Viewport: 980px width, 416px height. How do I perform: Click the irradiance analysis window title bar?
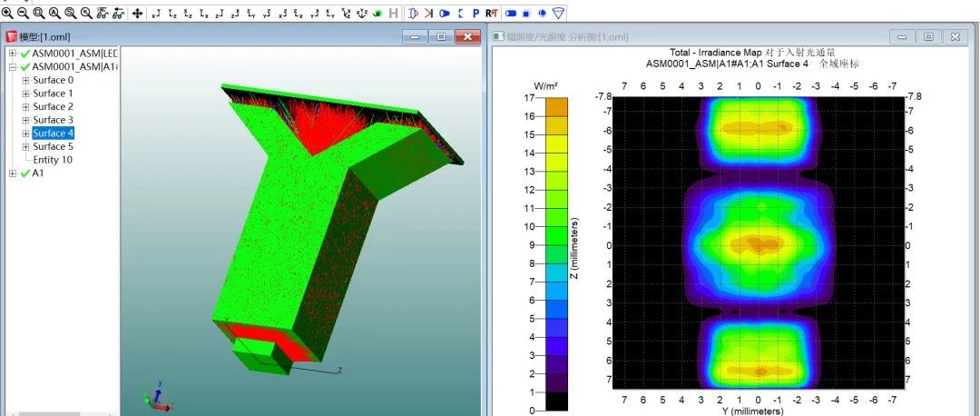(681, 36)
